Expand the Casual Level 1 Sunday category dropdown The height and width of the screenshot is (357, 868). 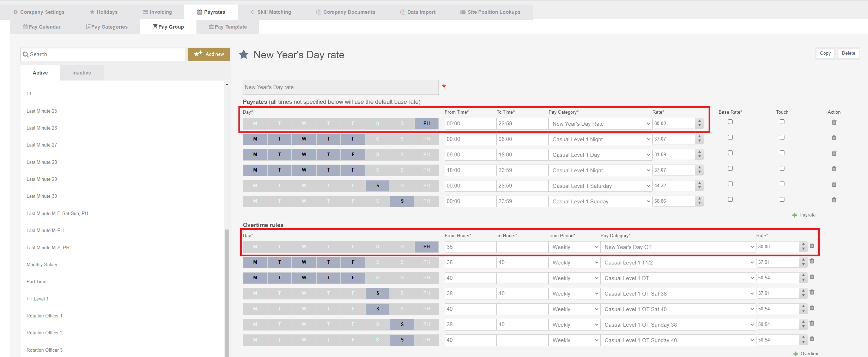600,202
